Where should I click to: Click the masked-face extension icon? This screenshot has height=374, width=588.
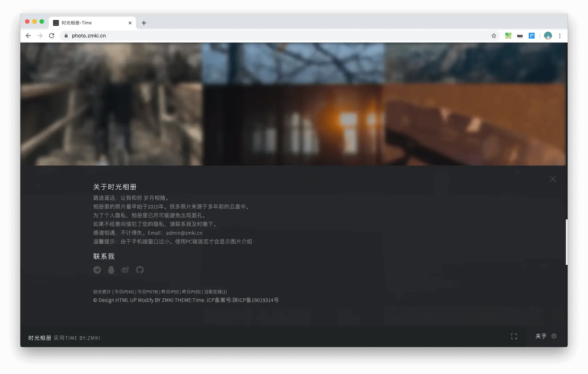click(520, 36)
